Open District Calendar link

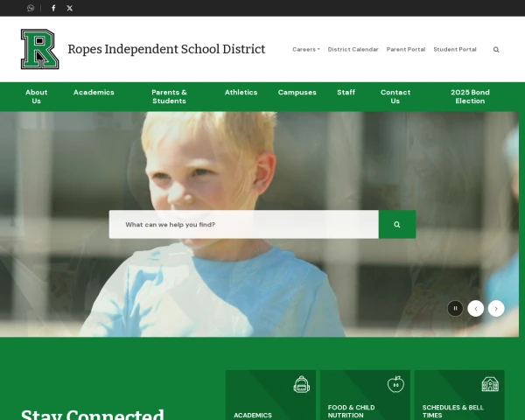pyautogui.click(x=353, y=49)
